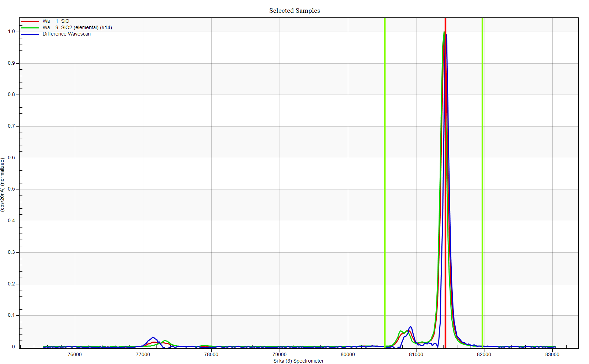Click the small green bump near 77300
The image size is (589, 364).
[x=165, y=341]
